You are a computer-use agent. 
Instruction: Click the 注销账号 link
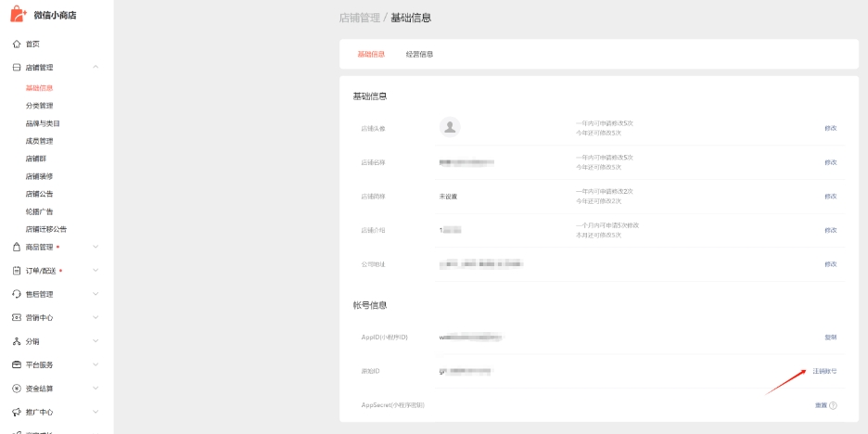click(824, 371)
